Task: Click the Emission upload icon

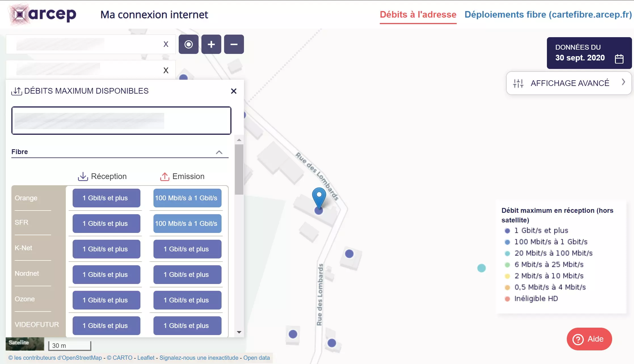Action: [165, 176]
